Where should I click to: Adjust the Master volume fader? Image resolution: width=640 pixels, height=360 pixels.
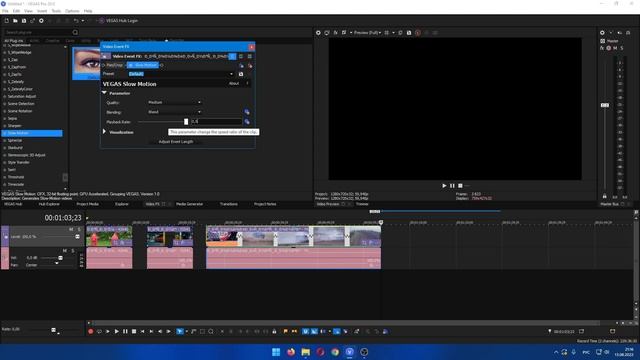(605, 105)
